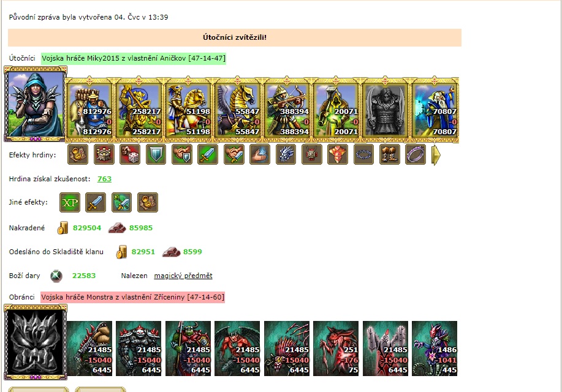The height and width of the screenshot is (392, 562).
Task: Click the monster defender hero portrait
Action: tap(36, 342)
